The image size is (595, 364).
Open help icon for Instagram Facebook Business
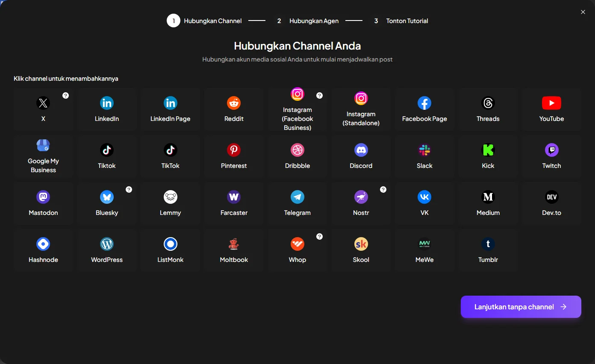click(x=319, y=96)
